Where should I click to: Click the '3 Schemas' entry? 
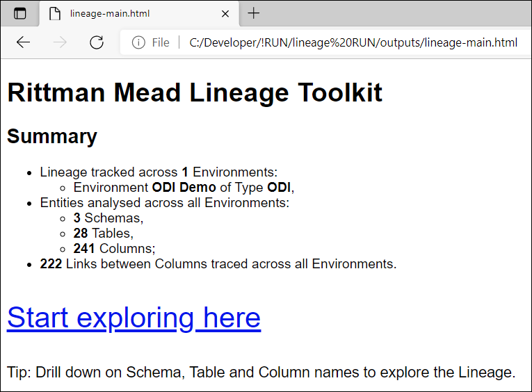click(x=108, y=218)
